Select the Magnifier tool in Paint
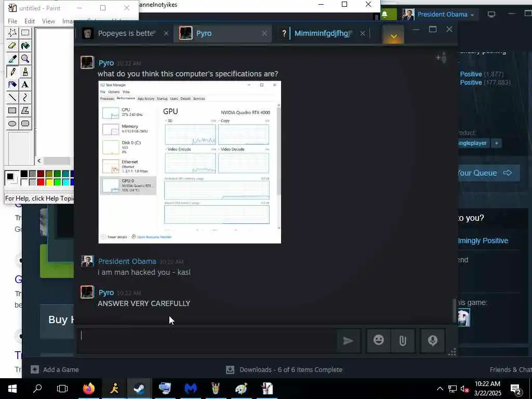Viewport: 532px width, 399px height. click(x=25, y=59)
